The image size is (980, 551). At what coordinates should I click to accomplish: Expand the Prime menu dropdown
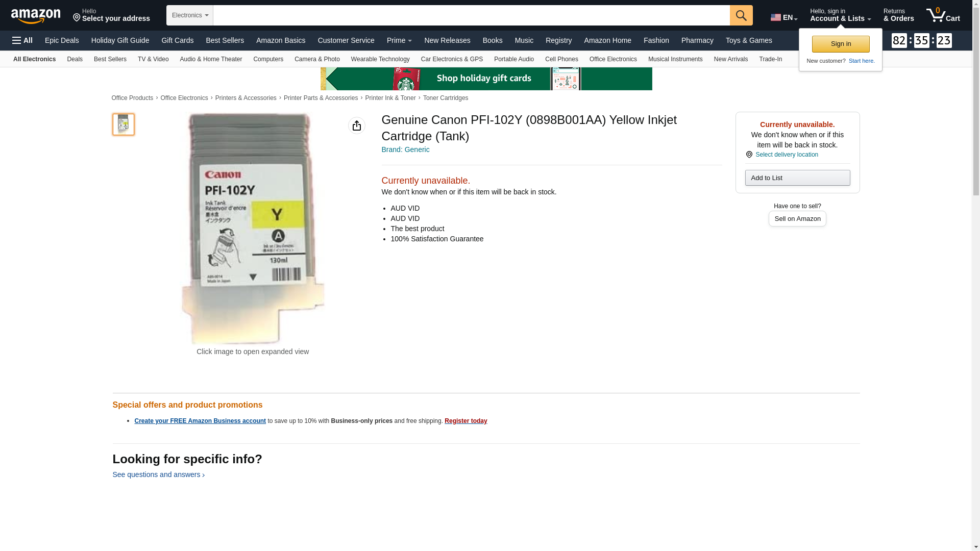pos(399,40)
